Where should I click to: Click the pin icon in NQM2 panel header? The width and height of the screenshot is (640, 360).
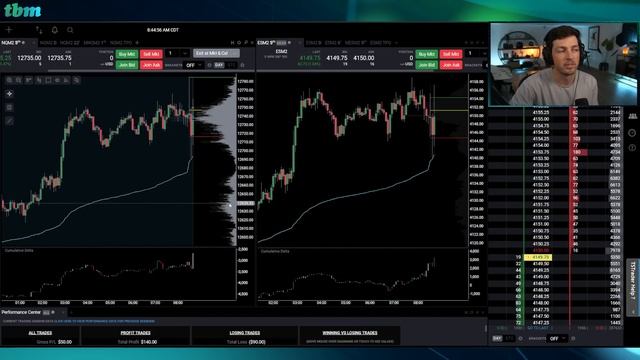coord(246,42)
